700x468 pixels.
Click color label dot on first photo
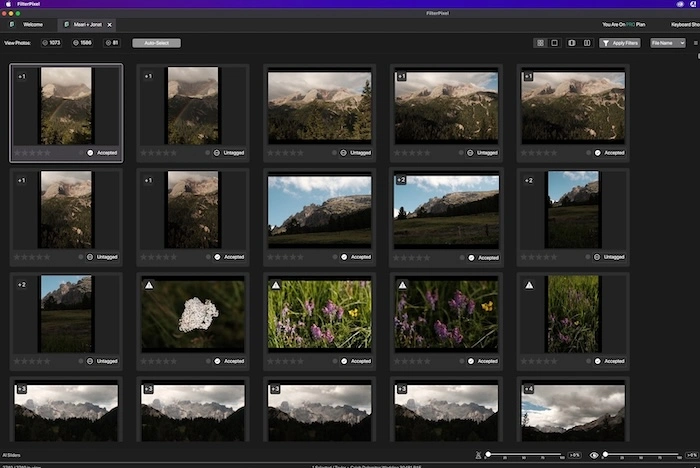(x=80, y=153)
